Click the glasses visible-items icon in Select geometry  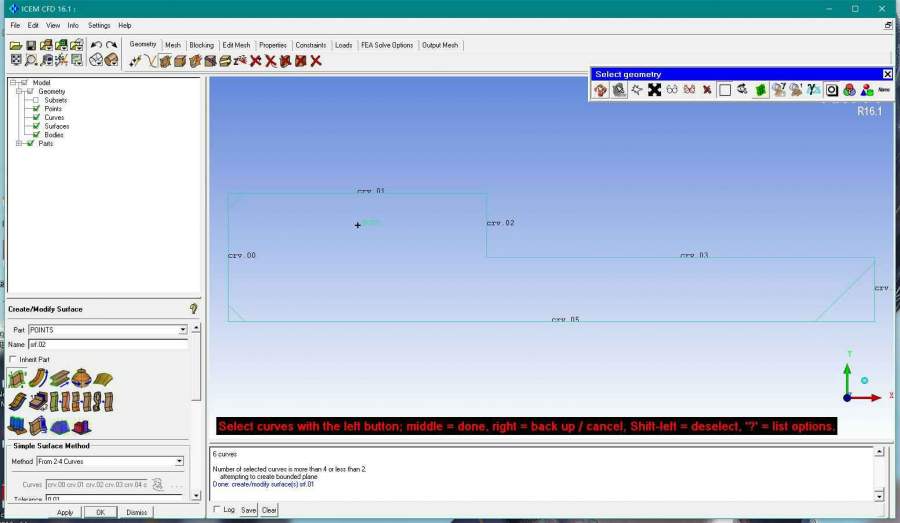click(672, 90)
